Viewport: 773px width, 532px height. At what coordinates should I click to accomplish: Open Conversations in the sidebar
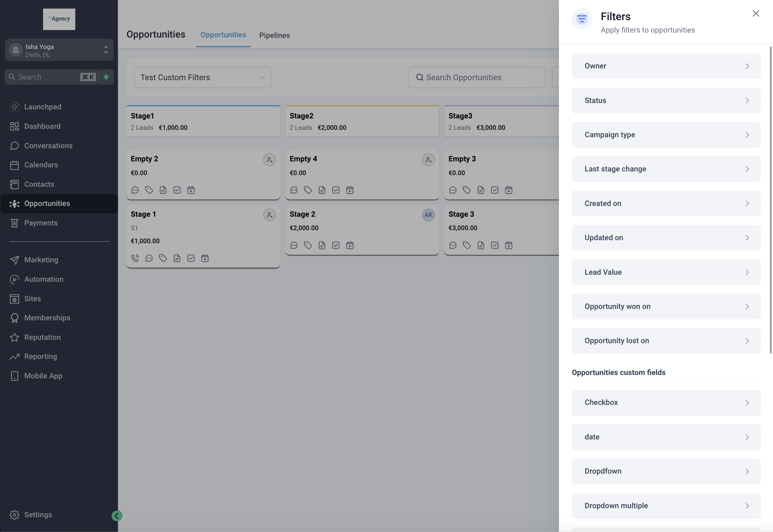tap(48, 146)
